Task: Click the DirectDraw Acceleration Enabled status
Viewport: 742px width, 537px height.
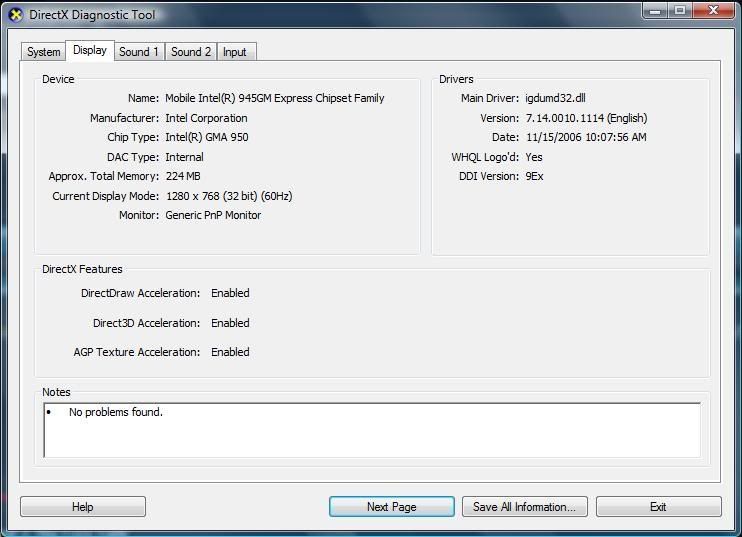Action: pyautogui.click(x=230, y=293)
